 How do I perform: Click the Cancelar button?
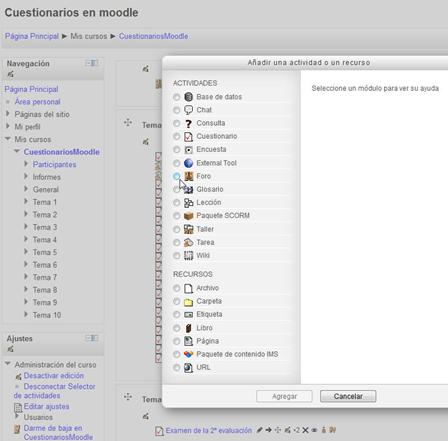coord(348,396)
